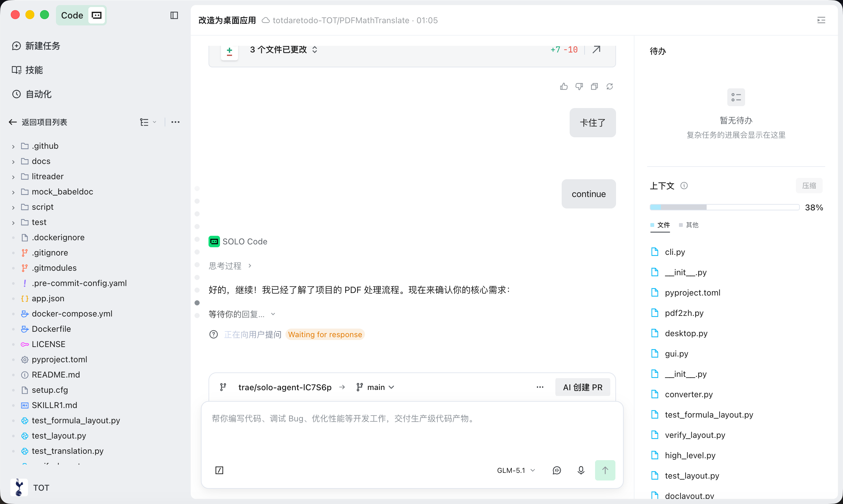Screen dimensions: 843x504
Task: Expand 3 个文件已更改 file list
Action: click(x=284, y=50)
